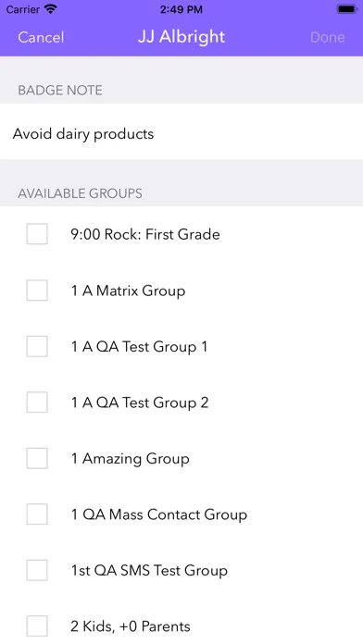Viewport: 363px width, 644px height.
Task: Tap the 1 QA Mass Contact Group label
Action: pos(159,514)
